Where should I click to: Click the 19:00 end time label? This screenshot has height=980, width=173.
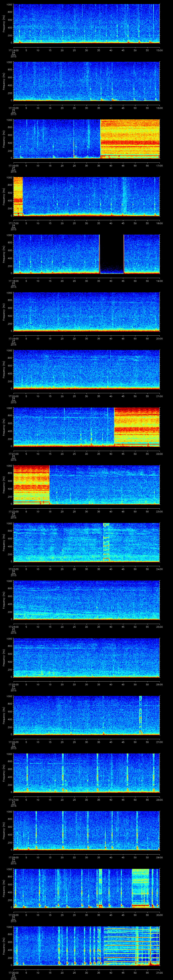[159, 281]
